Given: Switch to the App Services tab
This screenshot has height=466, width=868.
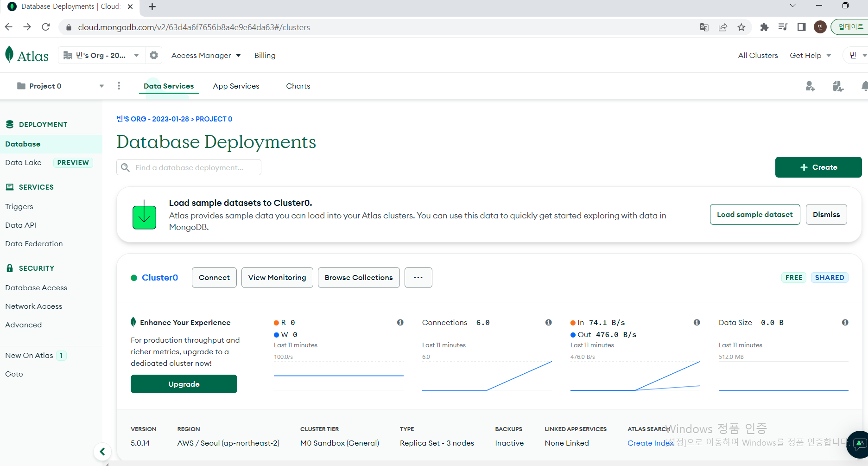Looking at the screenshot, I should [236, 86].
